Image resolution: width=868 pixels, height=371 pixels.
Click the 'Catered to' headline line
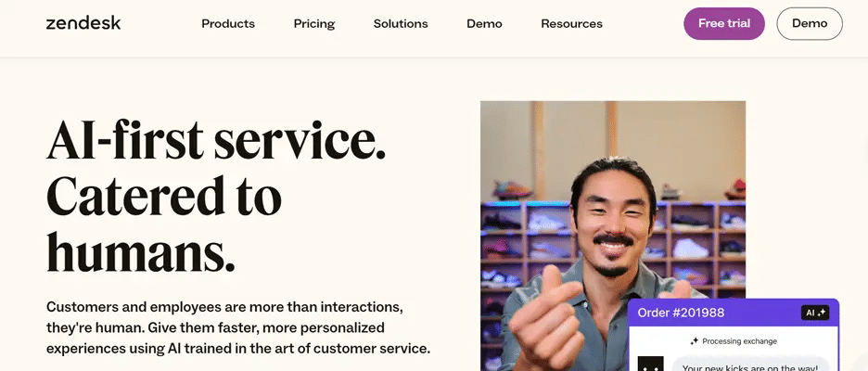pos(164,197)
